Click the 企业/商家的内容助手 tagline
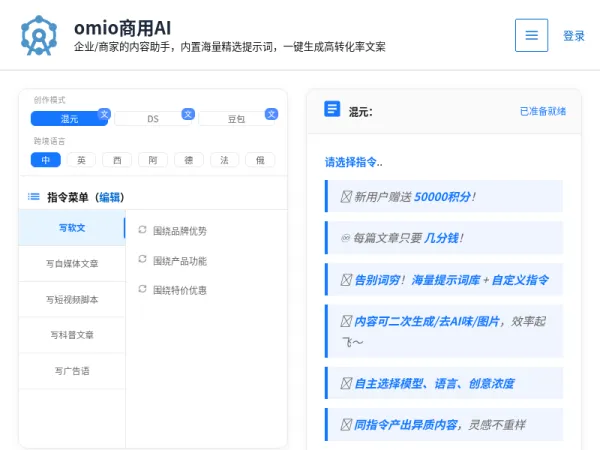This screenshot has height=450, width=600. point(230,47)
